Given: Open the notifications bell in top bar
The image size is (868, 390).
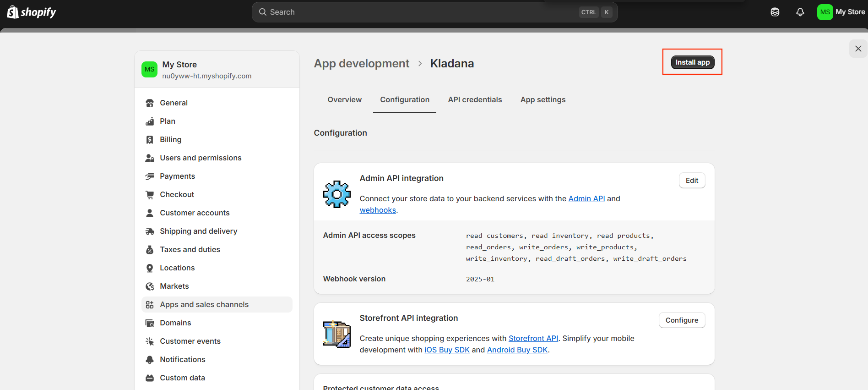Looking at the screenshot, I should (x=800, y=12).
